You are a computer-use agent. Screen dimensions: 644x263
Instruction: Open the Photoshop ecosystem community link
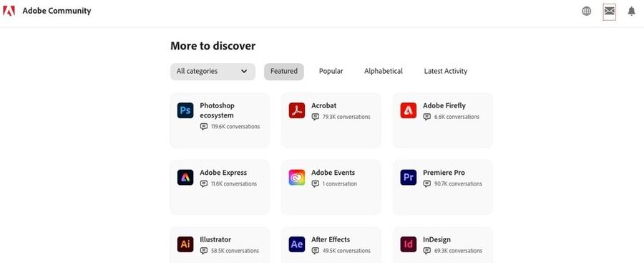(x=218, y=110)
